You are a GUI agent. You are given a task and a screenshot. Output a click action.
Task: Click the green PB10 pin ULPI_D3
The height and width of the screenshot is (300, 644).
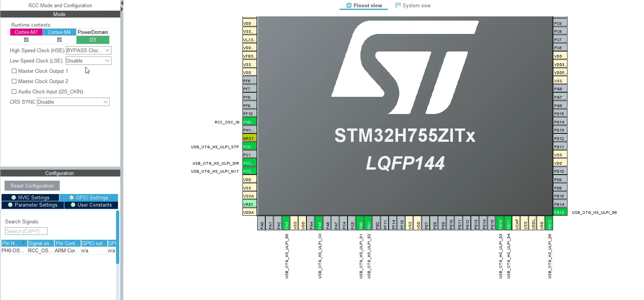(x=501, y=223)
